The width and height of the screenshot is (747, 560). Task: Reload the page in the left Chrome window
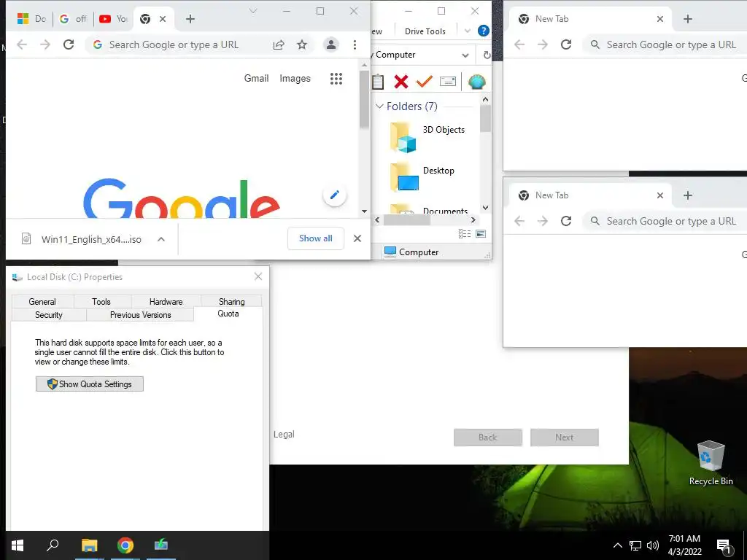coord(69,44)
